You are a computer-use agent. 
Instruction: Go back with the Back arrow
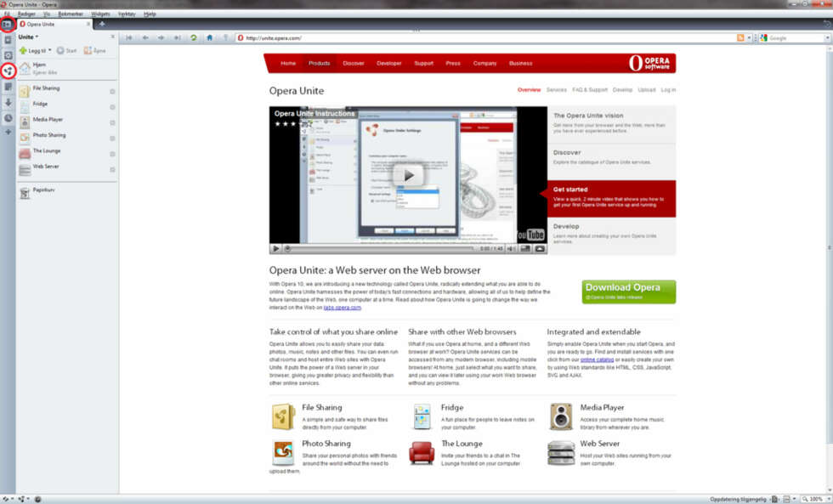click(x=145, y=37)
